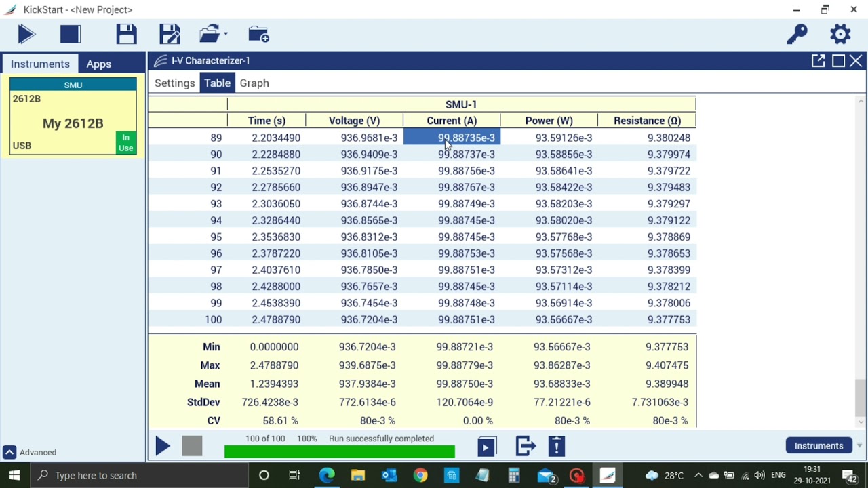Expand the Advanced section chevron
Screen dimensions: 868x488
pyautogui.click(x=9, y=452)
